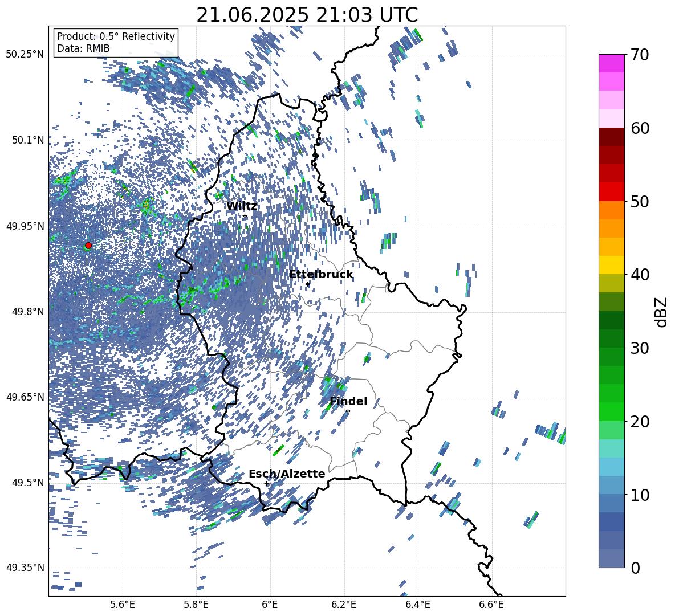Click the title 21.06.2025 21:03 UTC
This screenshot has height=616, width=675.
(x=307, y=15)
